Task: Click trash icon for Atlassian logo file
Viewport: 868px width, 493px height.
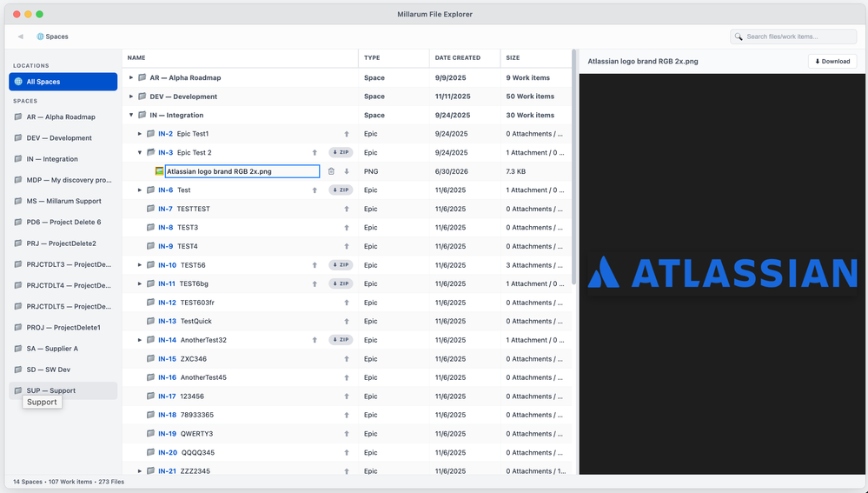Action: pos(331,171)
